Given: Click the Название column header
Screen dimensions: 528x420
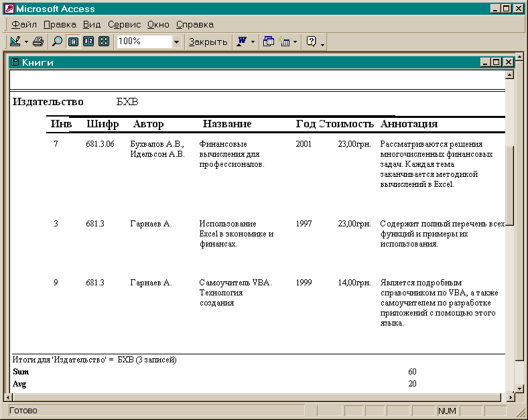Looking at the screenshot, I should tap(227, 124).
